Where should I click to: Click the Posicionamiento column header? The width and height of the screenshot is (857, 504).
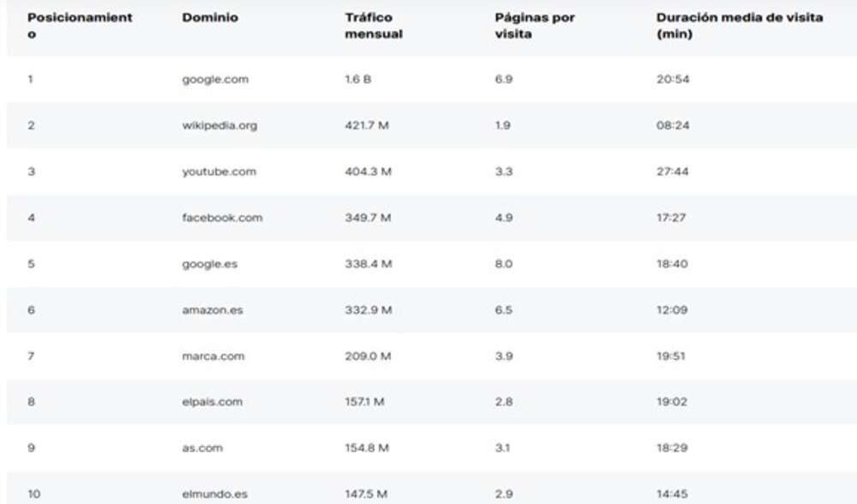[79, 24]
